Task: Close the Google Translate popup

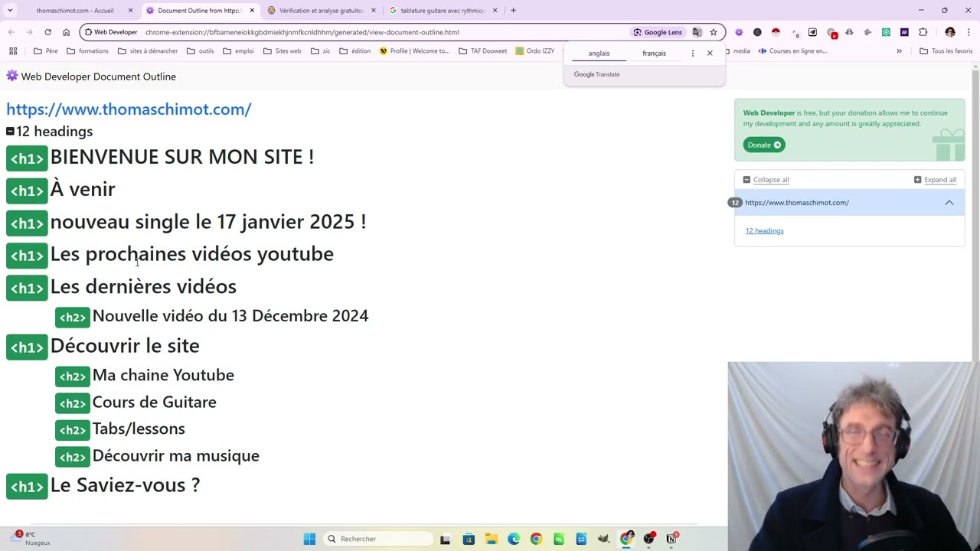Action: [x=710, y=53]
